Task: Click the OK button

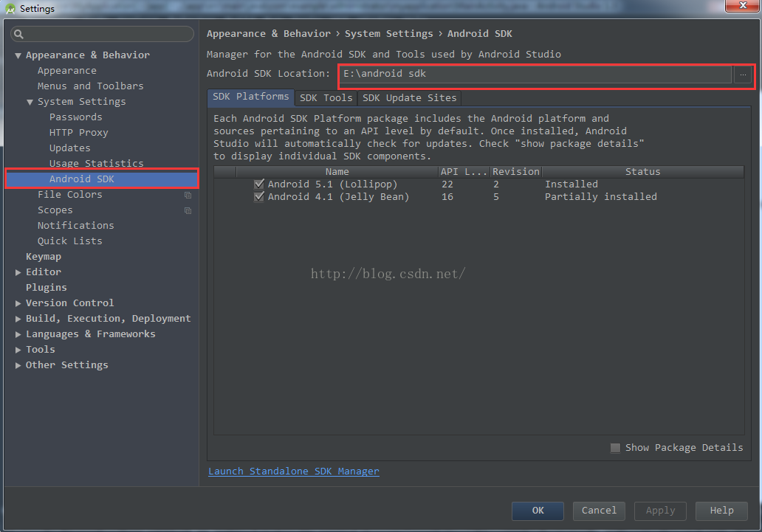Action: pyautogui.click(x=538, y=511)
